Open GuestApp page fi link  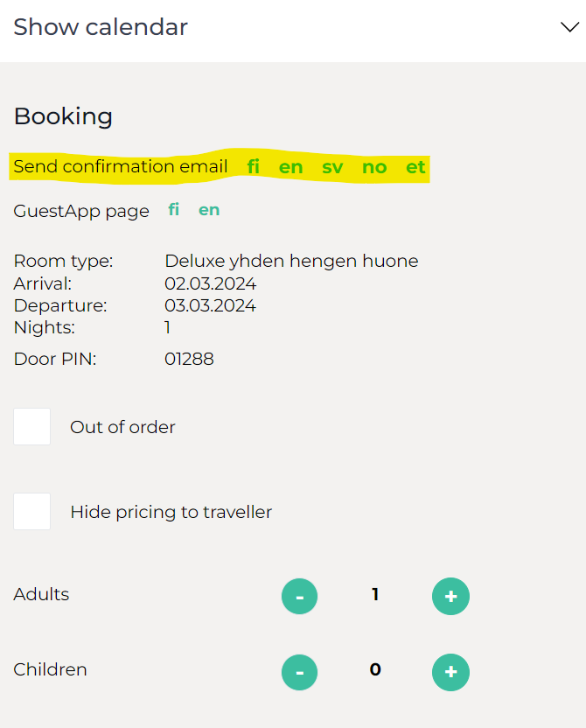coord(174,210)
